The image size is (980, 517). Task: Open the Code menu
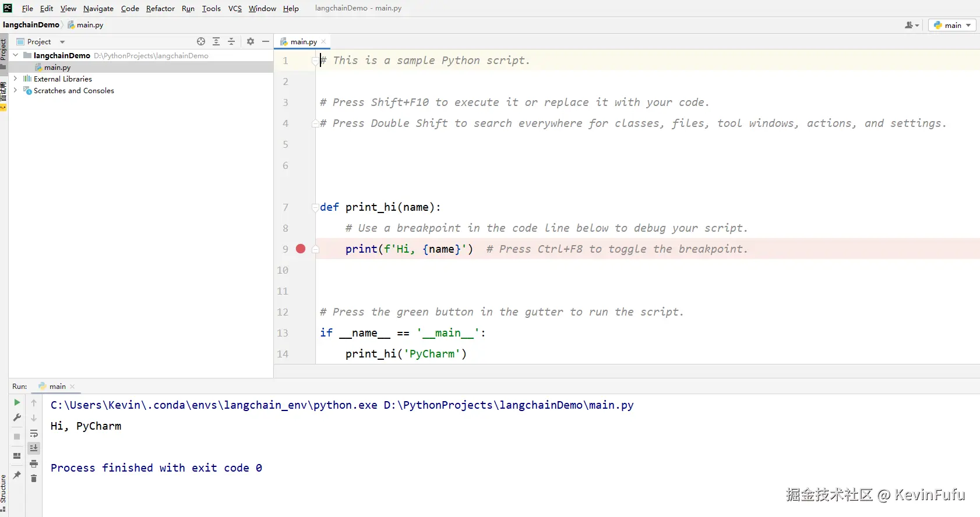point(130,8)
